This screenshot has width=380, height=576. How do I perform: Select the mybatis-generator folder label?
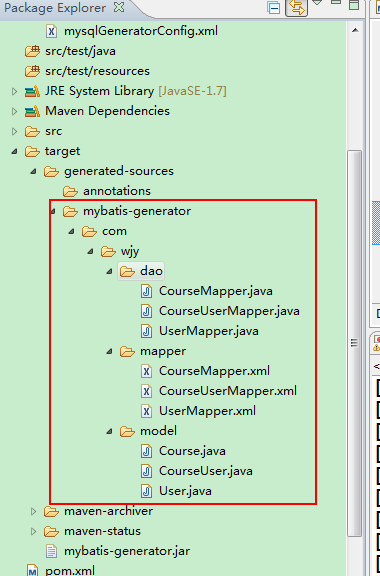click(x=137, y=211)
